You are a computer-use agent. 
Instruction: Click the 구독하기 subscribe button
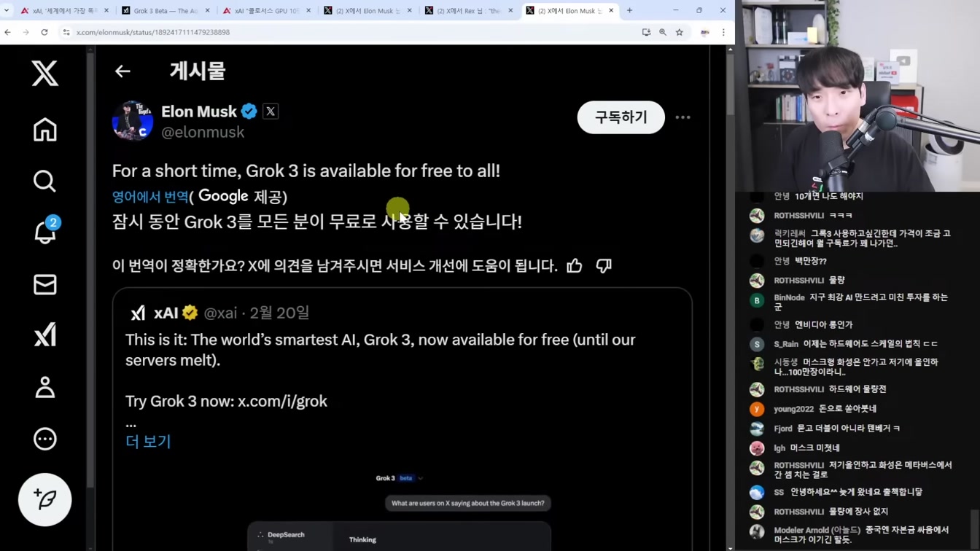pyautogui.click(x=621, y=117)
